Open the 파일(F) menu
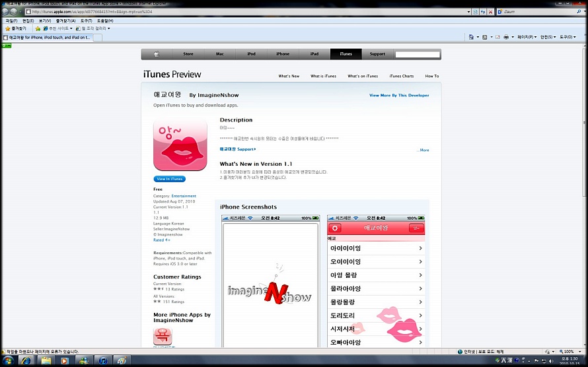Screen dimensions: 588x367 click(x=11, y=21)
